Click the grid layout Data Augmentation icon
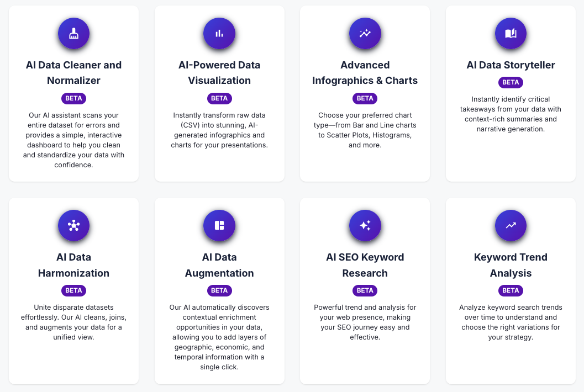 [x=219, y=226]
